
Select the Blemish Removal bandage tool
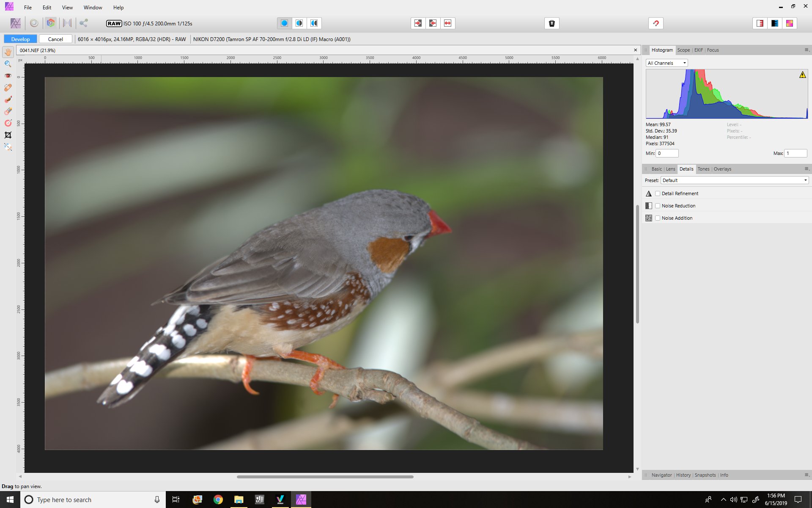click(8, 88)
